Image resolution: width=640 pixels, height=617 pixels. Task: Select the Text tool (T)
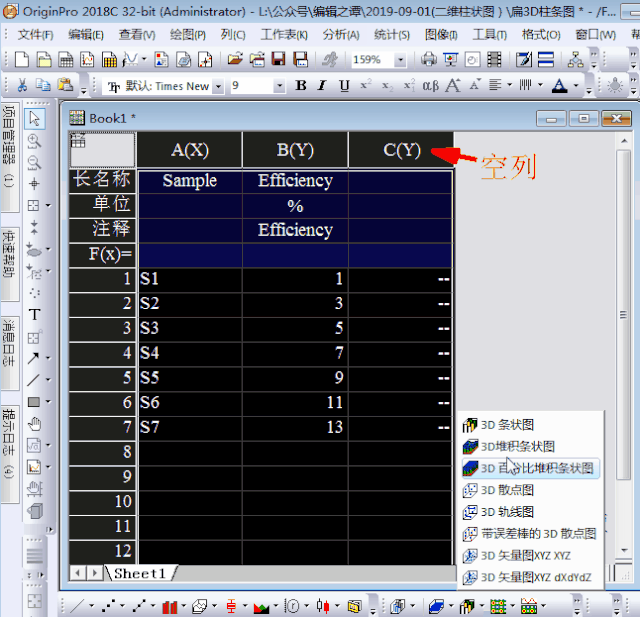pos(34,313)
